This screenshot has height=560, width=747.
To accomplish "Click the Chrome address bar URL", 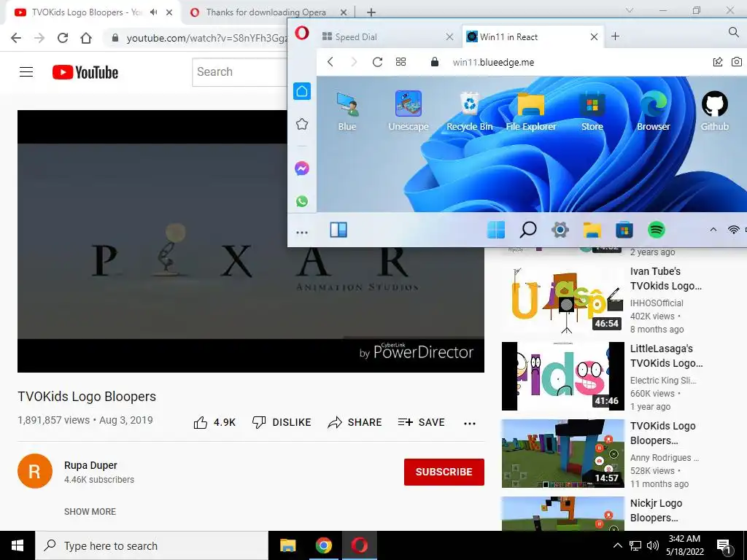I will (206, 38).
